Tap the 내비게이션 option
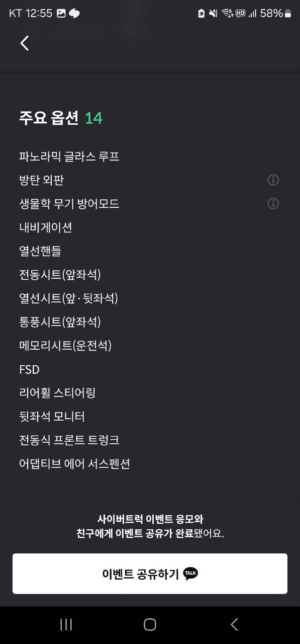Viewport: 300px width, 644px height. pyautogui.click(x=46, y=227)
